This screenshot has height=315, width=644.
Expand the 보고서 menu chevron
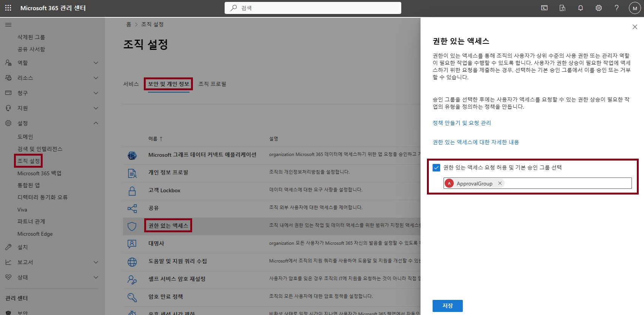[x=96, y=262]
